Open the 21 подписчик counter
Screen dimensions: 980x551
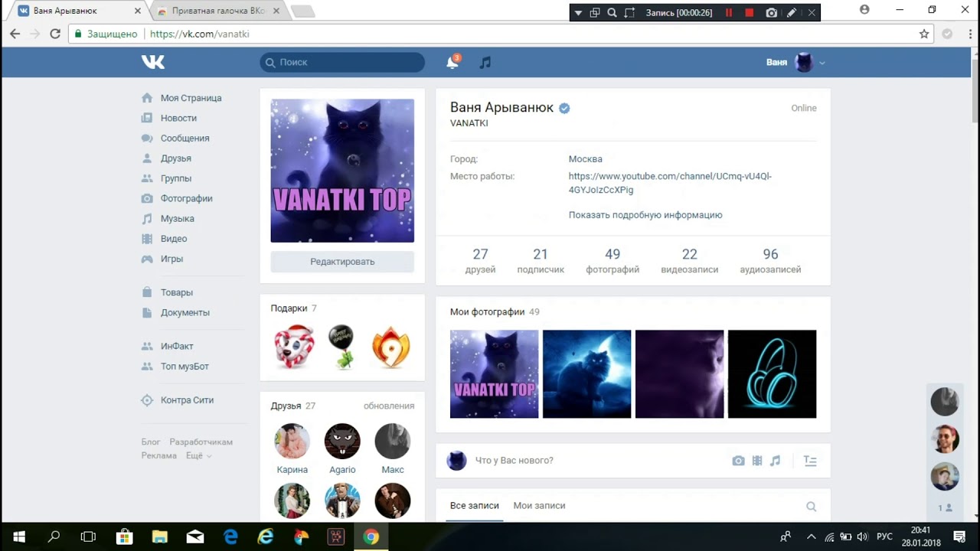pyautogui.click(x=541, y=260)
